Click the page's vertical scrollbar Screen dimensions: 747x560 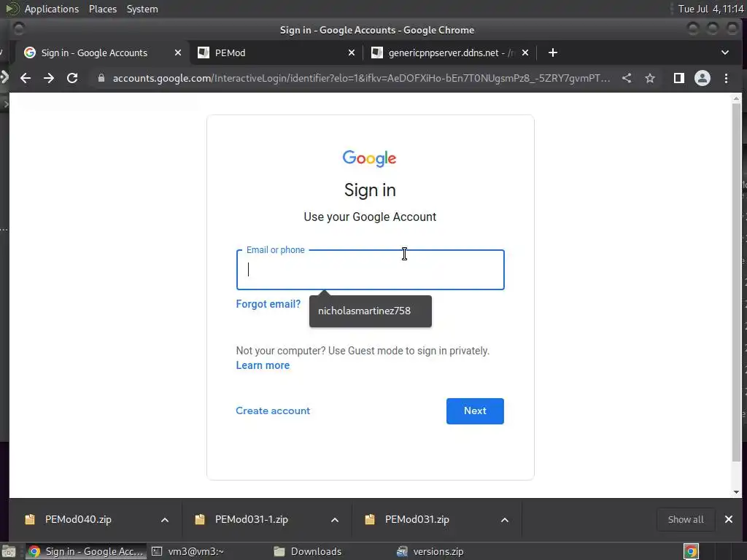[x=737, y=283]
